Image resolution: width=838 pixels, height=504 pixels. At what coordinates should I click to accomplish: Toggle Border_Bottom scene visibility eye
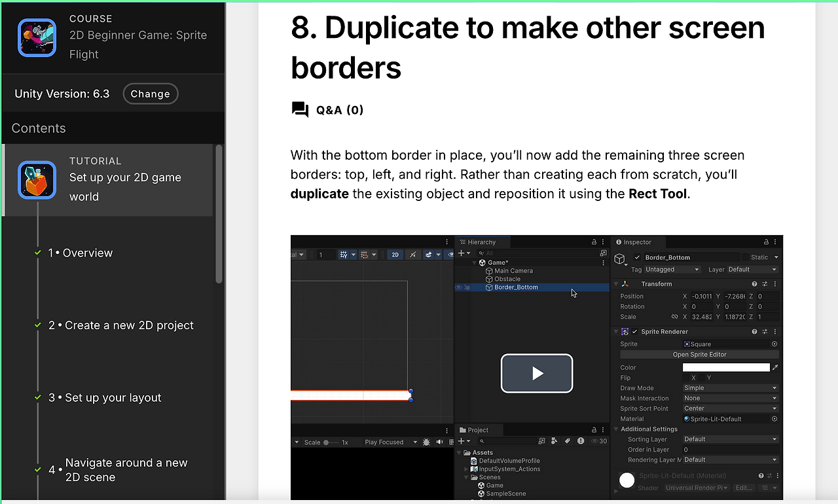(x=459, y=287)
